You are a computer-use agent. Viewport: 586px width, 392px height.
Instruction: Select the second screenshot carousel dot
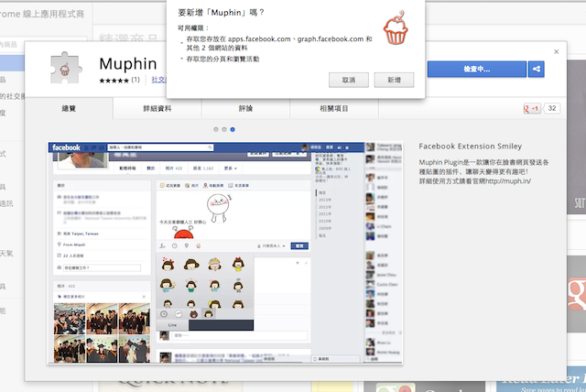click(x=223, y=129)
